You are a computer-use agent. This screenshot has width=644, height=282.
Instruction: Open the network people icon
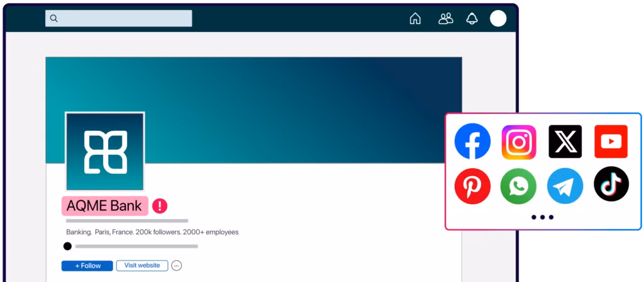[445, 19]
